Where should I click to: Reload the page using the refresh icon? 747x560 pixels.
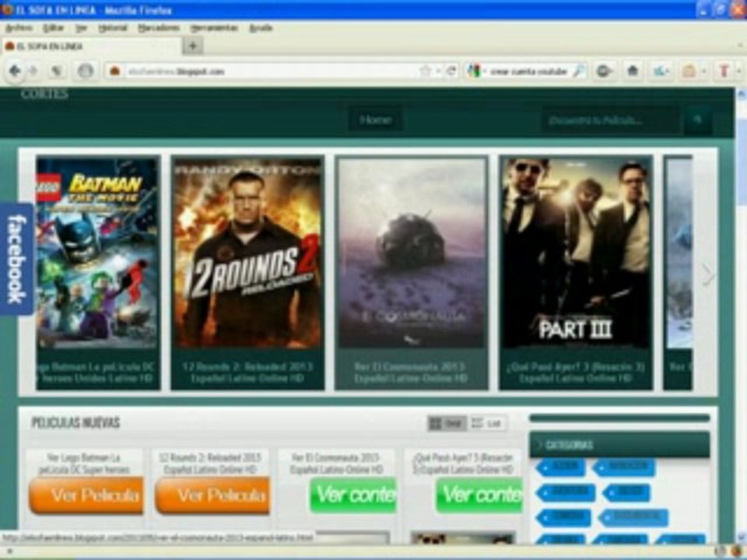pos(451,72)
